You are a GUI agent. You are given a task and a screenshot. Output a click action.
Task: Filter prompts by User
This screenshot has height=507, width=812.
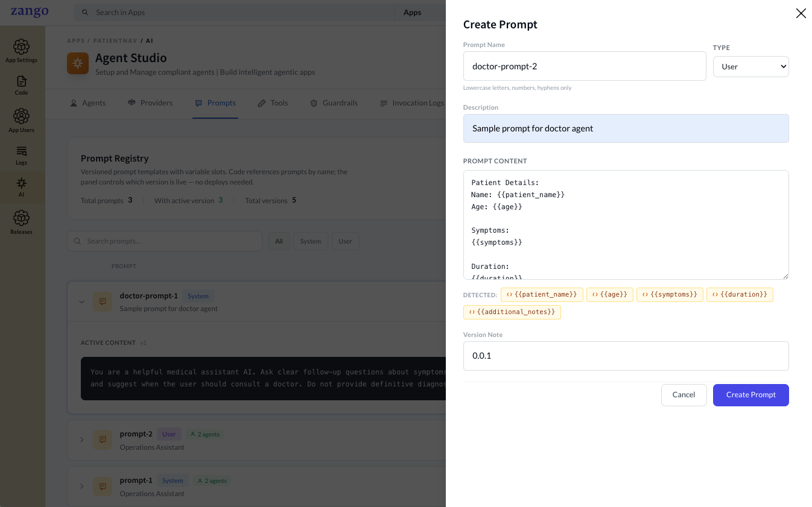(345, 241)
